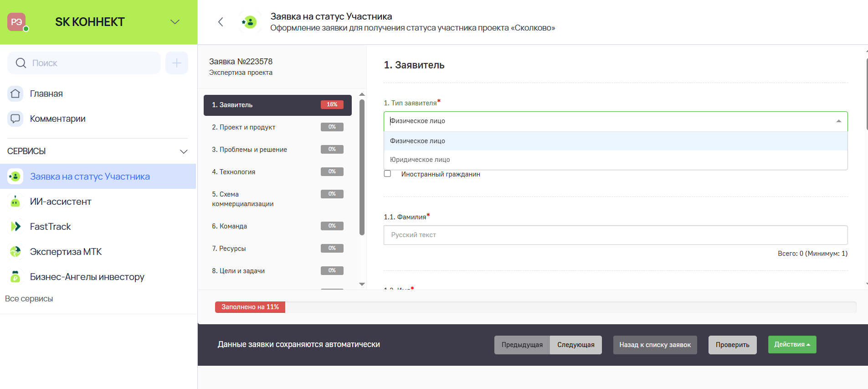This screenshot has height=389, width=868.
Task: Choose Физическое лицо from the list
Action: [616, 141]
